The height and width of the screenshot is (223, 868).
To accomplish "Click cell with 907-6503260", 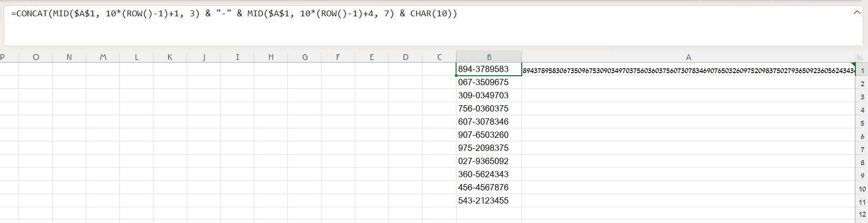I will coord(489,135).
